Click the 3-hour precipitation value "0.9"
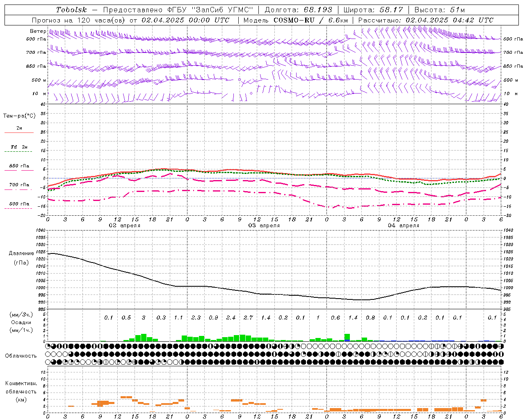 point(213,318)
